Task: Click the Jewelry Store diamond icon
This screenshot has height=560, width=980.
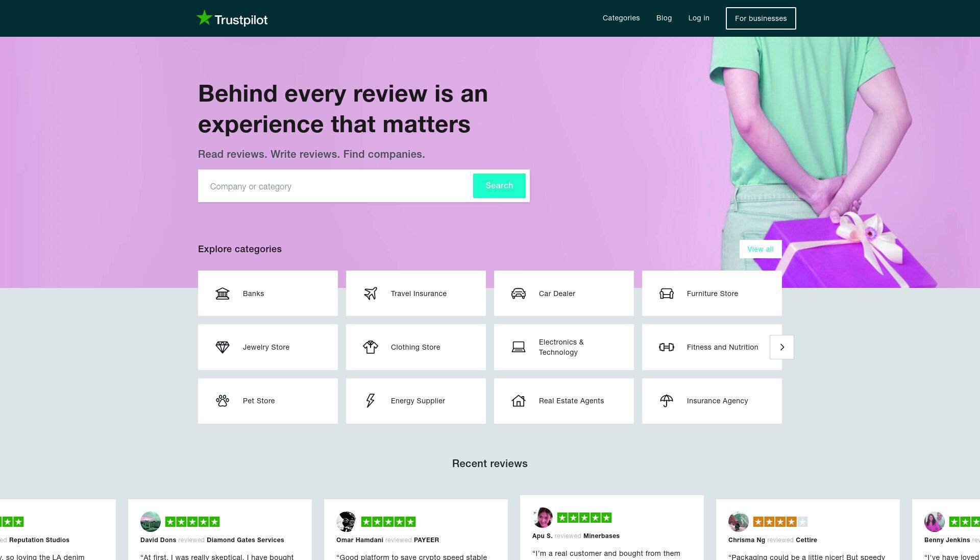Action: [223, 347]
